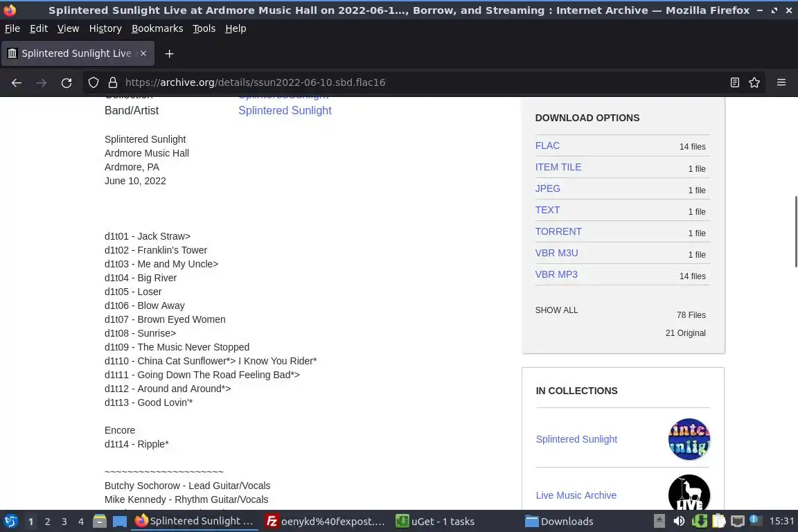Expand FLAC download option
The width and height of the screenshot is (798, 532).
(x=547, y=145)
